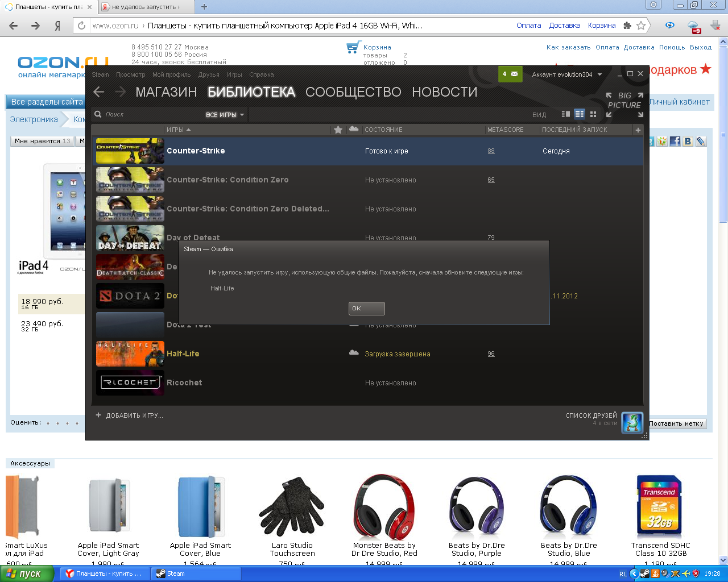728x582 pixels.
Task: Bookmark page with star icon
Action: tap(641, 26)
